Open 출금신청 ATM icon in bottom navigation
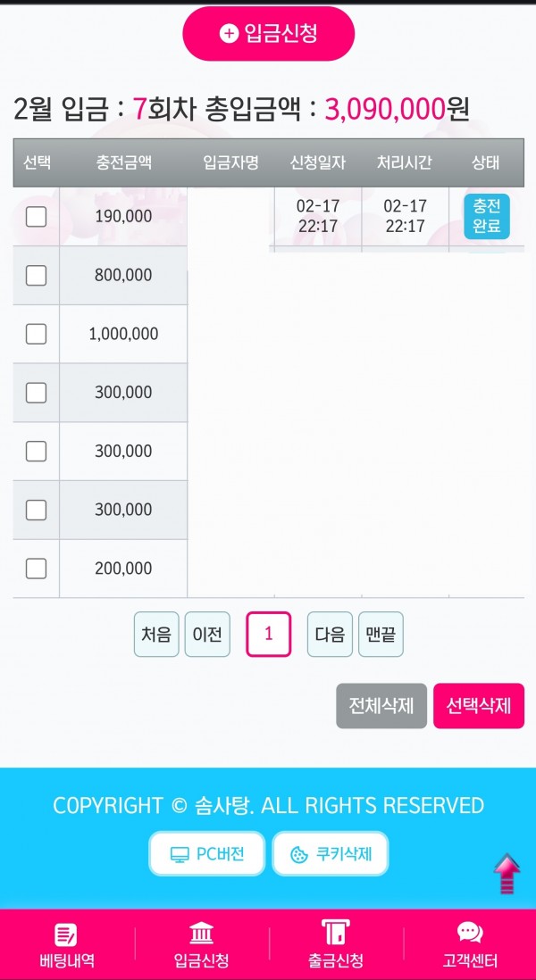This screenshot has width=536, height=980. point(335,933)
